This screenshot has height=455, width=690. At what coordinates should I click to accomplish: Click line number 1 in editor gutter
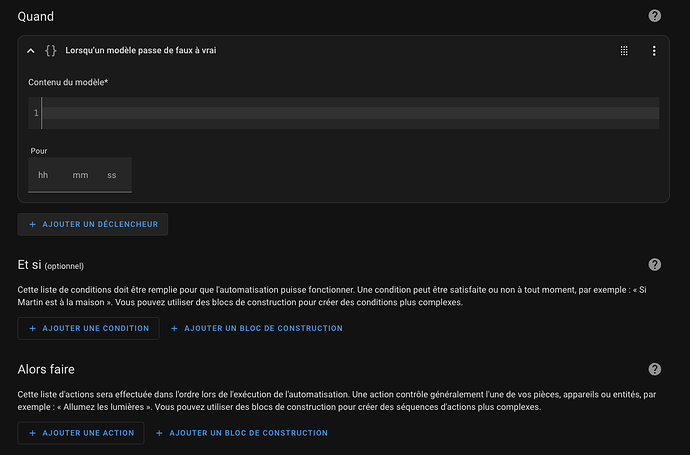point(36,113)
